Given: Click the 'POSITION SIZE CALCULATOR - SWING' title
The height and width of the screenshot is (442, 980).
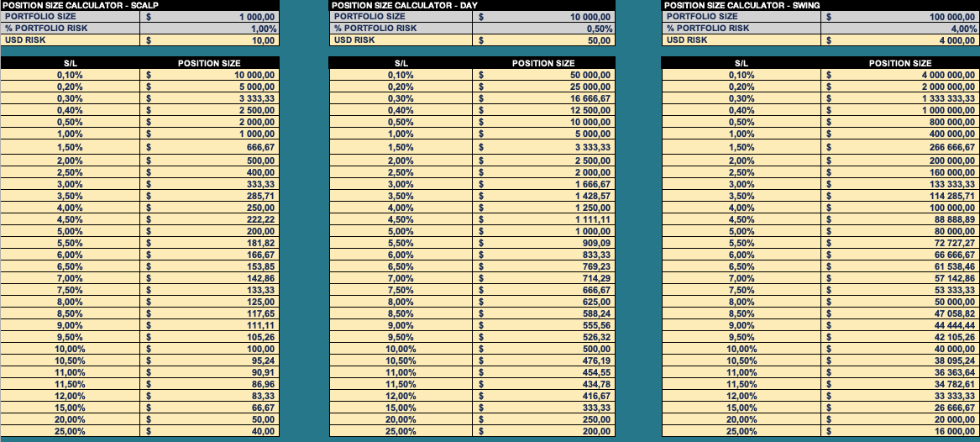Looking at the screenshot, I should (x=742, y=5).
